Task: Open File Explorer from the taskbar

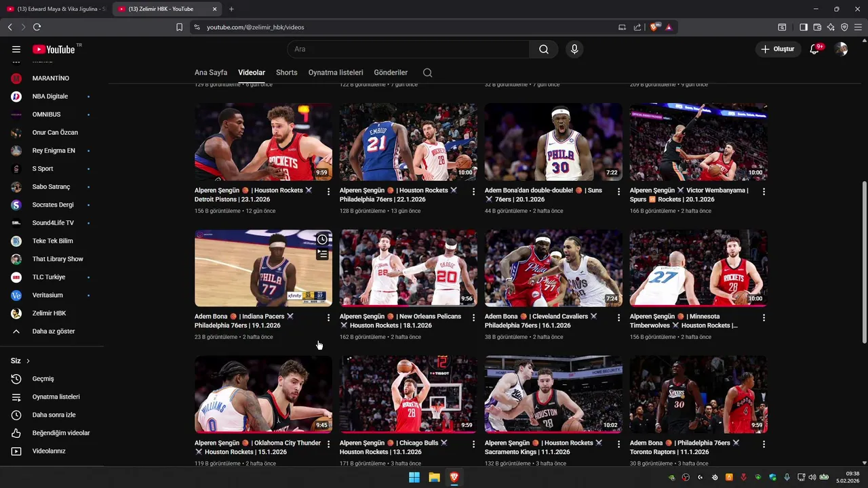Action: click(x=434, y=477)
